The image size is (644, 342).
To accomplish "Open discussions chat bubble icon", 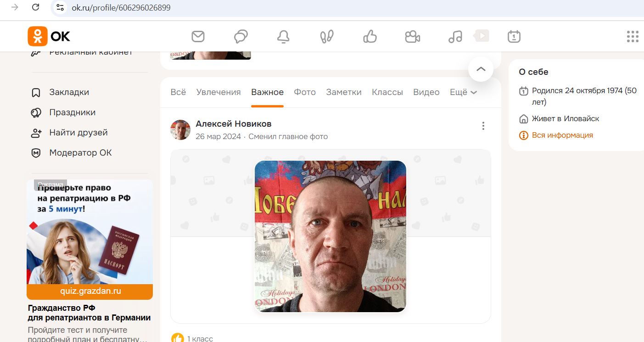I will click(241, 36).
